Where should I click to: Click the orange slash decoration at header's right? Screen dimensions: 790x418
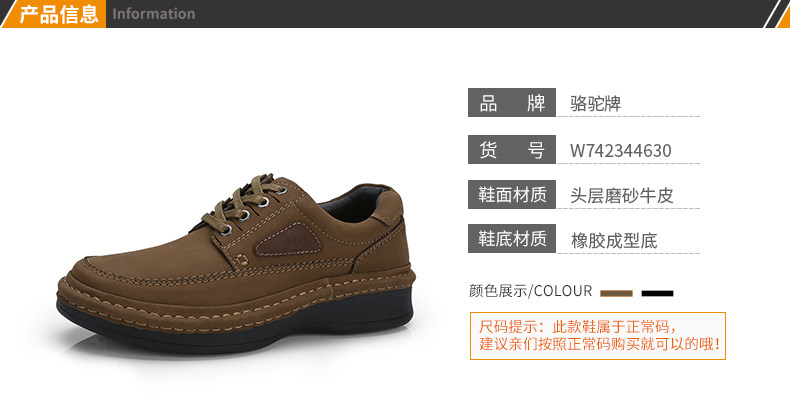(776, 14)
